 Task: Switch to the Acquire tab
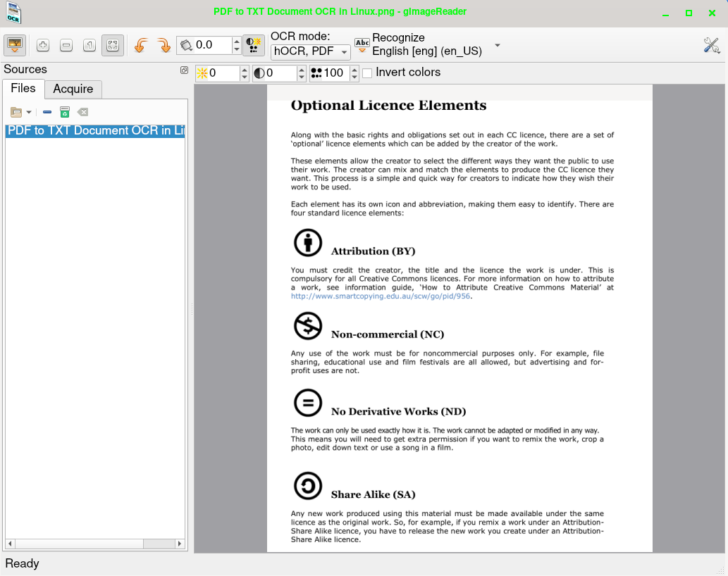pyautogui.click(x=73, y=89)
